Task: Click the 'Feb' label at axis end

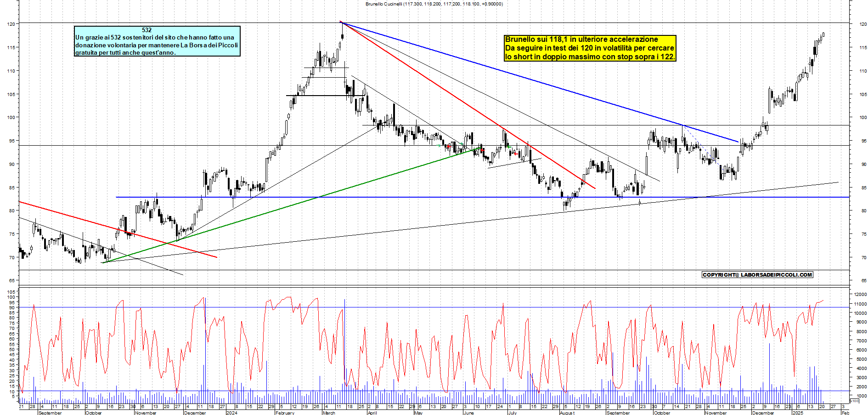Action: [845, 412]
